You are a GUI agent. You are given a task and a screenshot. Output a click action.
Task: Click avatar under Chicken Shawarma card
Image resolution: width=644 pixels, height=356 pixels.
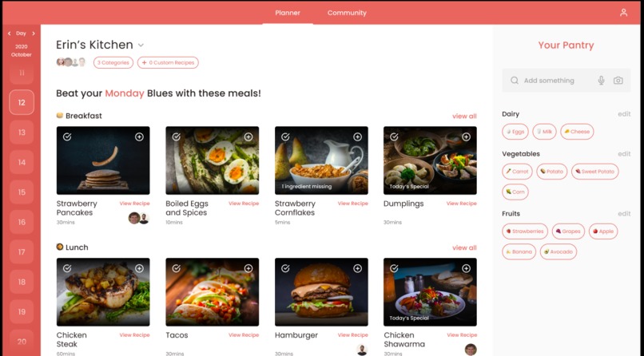pos(471,350)
